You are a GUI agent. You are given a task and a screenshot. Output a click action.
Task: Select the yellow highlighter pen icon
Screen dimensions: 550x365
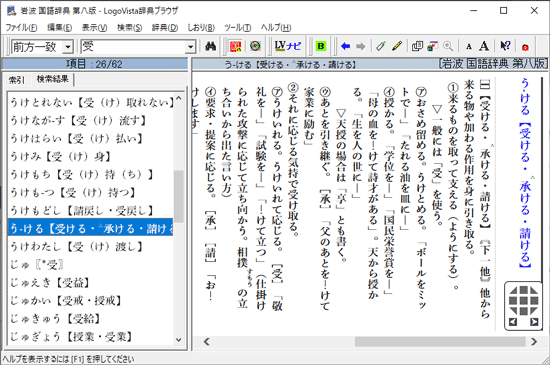pos(397,46)
